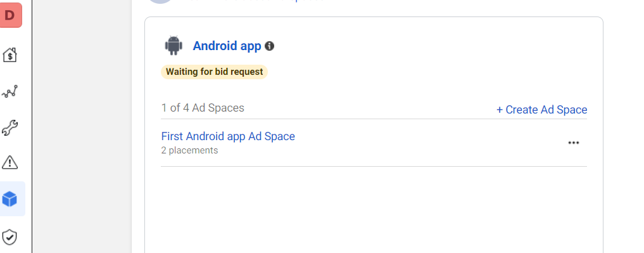
Task: Open the warning triangle alerts icon
Action: click(10, 162)
